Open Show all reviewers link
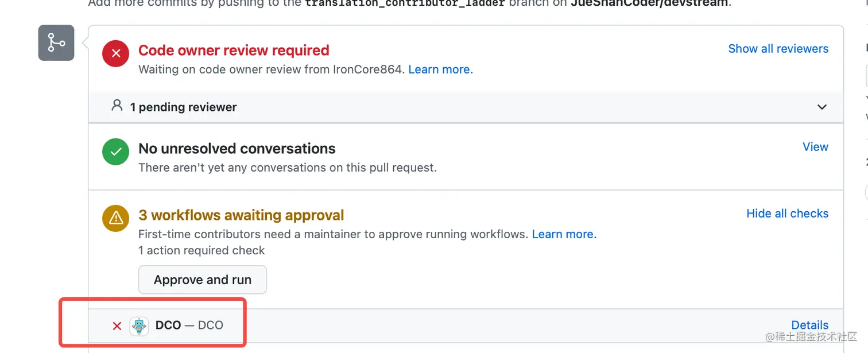Viewport: 868px width, 353px height. (x=778, y=49)
